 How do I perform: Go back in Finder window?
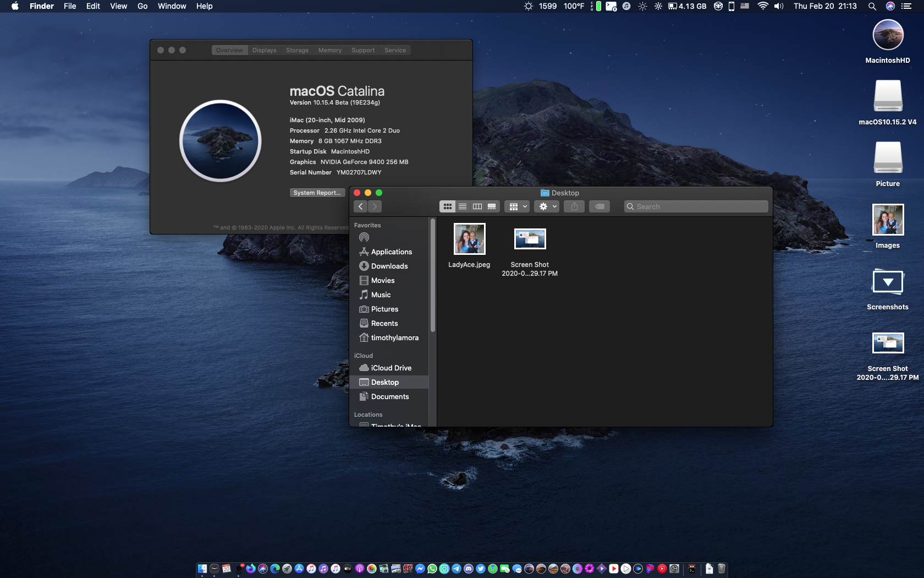click(361, 206)
